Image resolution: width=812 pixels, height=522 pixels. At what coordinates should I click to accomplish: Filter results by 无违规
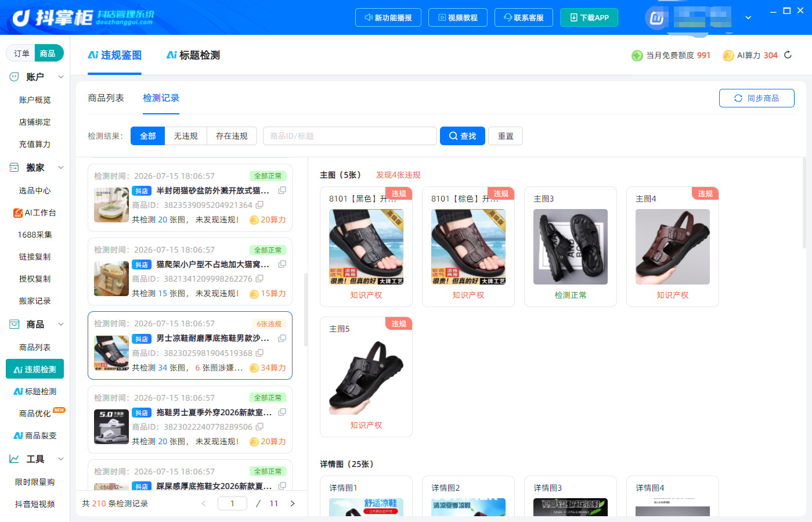[186, 136]
